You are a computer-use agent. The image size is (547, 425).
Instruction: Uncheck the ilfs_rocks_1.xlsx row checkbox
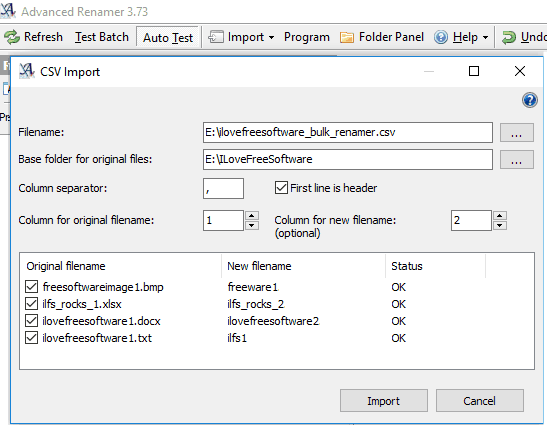(x=31, y=304)
